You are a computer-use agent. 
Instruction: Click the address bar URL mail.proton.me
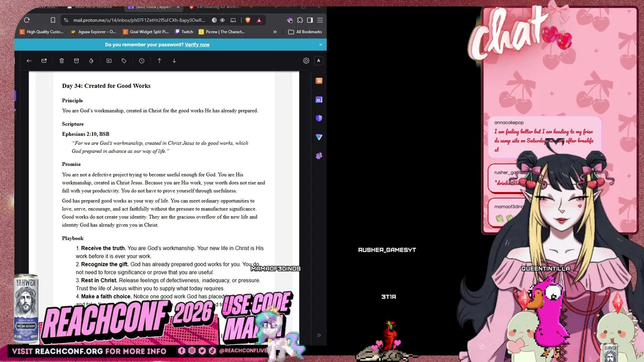(x=139, y=20)
